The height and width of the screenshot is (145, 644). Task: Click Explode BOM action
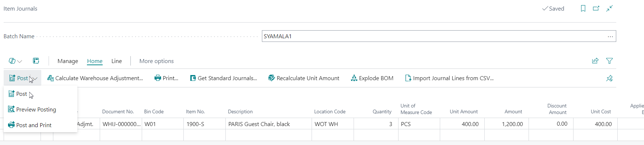(x=372, y=78)
